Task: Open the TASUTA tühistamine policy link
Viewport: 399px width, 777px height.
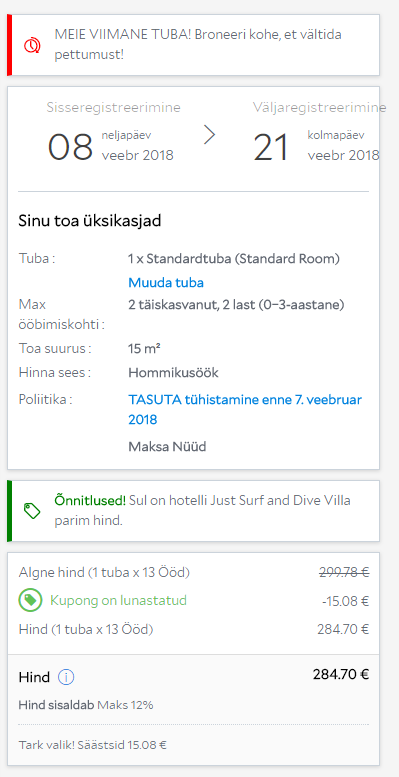Action: coord(245,409)
